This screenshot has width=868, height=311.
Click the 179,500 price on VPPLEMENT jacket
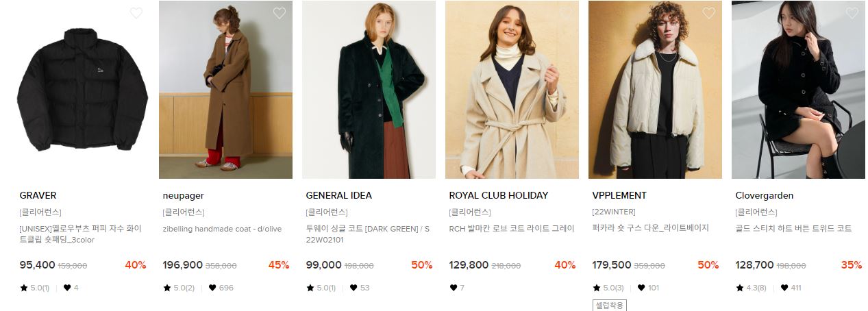pos(612,265)
